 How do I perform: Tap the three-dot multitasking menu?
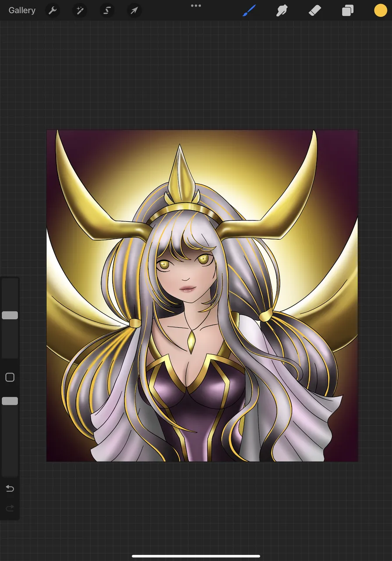tap(196, 6)
